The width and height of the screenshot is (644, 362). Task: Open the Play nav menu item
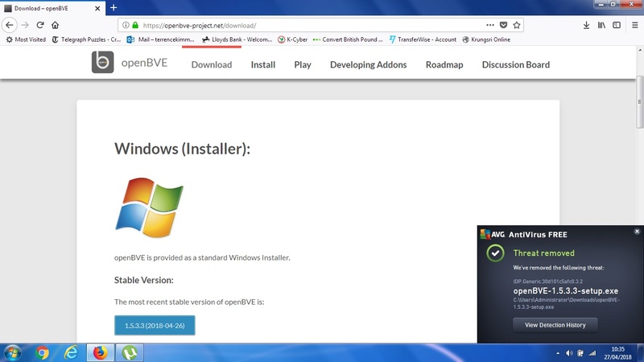(x=303, y=64)
